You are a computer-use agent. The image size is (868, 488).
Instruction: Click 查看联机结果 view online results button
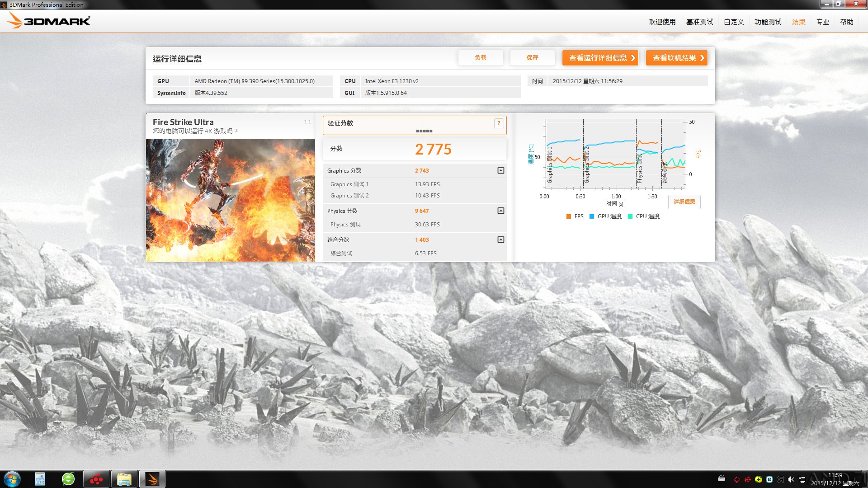(x=676, y=57)
